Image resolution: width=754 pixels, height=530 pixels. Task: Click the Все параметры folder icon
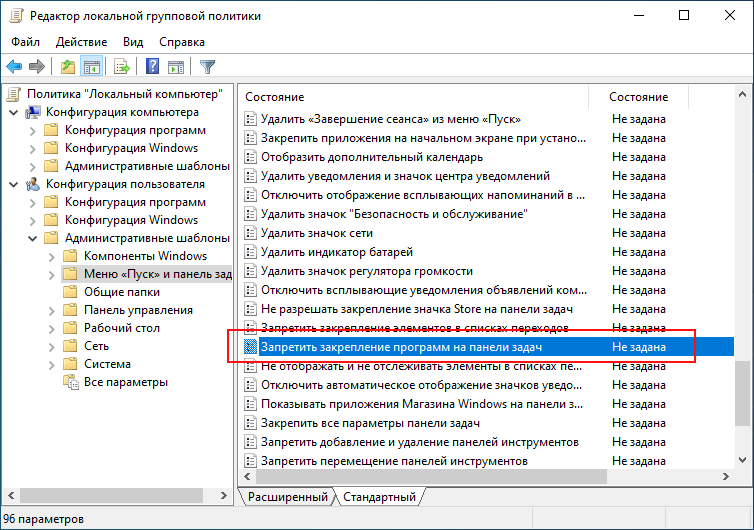coord(70,382)
